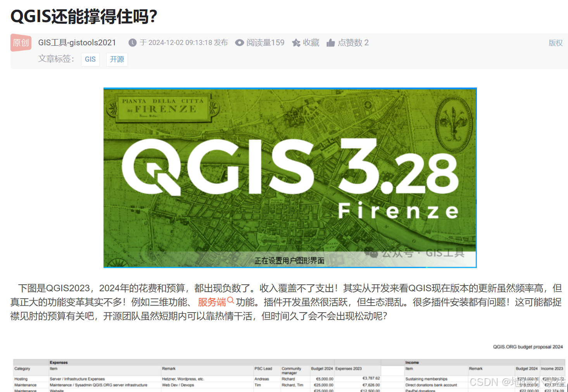The height and width of the screenshot is (392, 568).
Task: Click the 文章标签 label
Action: tap(56, 59)
